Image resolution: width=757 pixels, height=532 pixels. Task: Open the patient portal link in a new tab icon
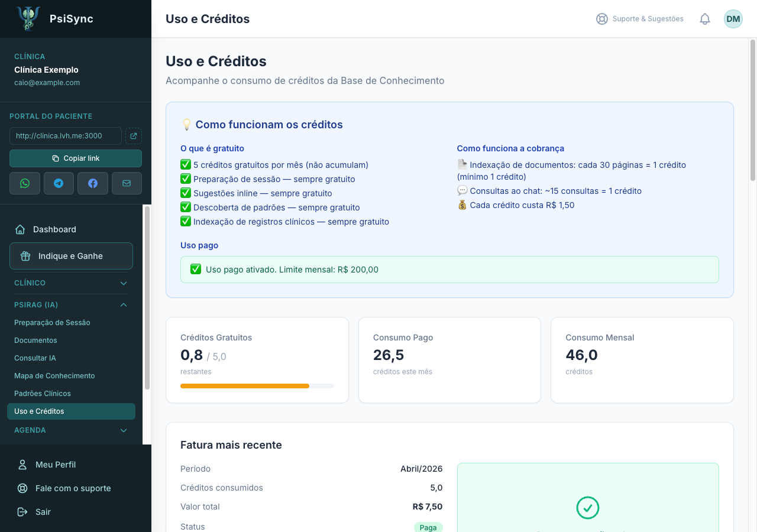point(134,136)
